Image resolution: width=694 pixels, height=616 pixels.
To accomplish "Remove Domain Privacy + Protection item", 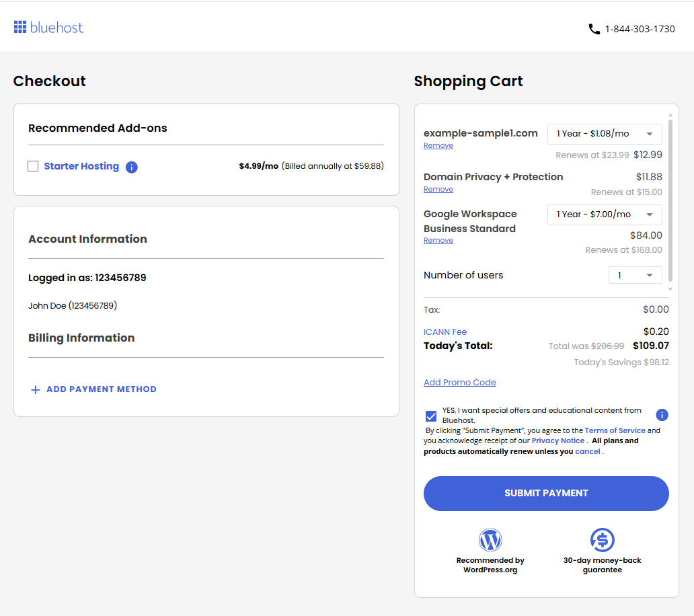I will click(x=438, y=190).
